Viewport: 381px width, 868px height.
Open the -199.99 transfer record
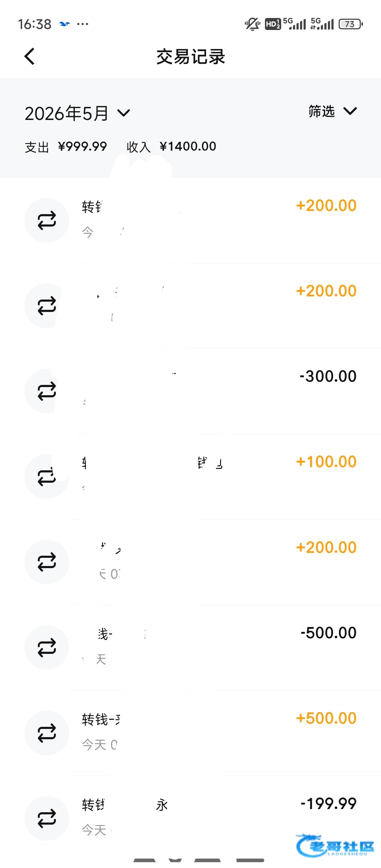click(x=190, y=818)
